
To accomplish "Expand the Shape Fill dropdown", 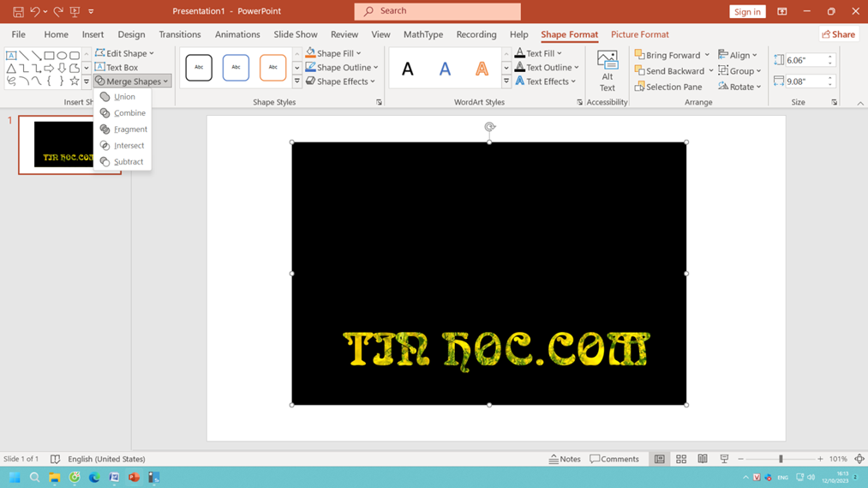I will pyautogui.click(x=358, y=53).
